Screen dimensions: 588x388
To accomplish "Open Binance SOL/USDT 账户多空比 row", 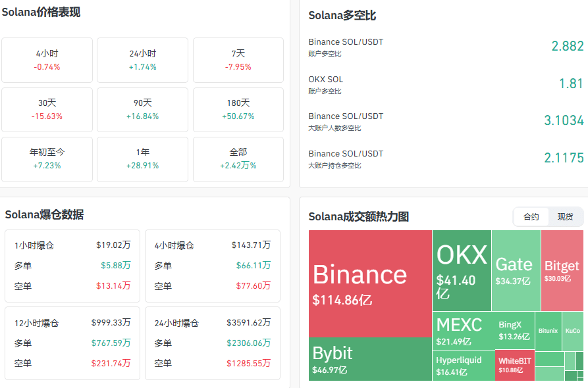I will (x=446, y=47).
